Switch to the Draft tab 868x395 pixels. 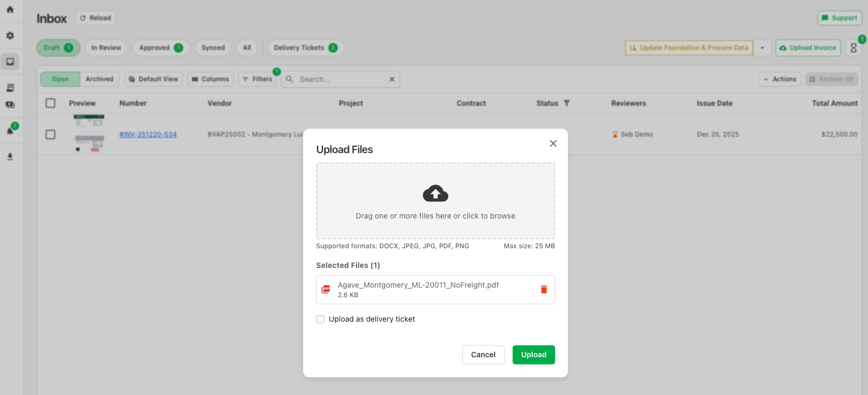[58, 48]
